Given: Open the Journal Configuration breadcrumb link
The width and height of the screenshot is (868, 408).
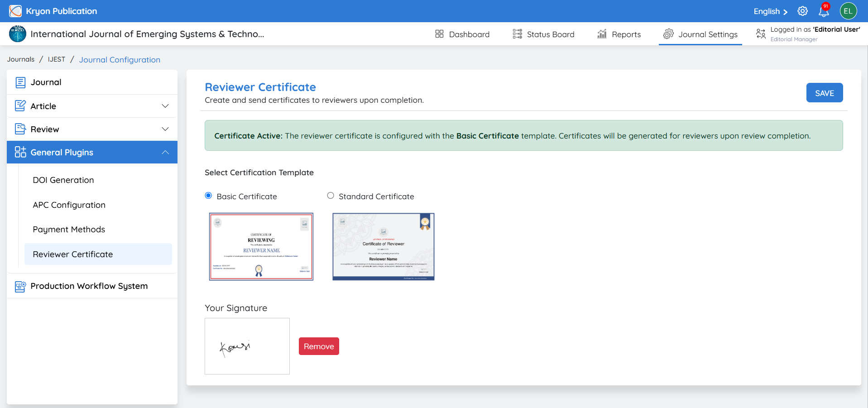Looking at the screenshot, I should click(120, 60).
